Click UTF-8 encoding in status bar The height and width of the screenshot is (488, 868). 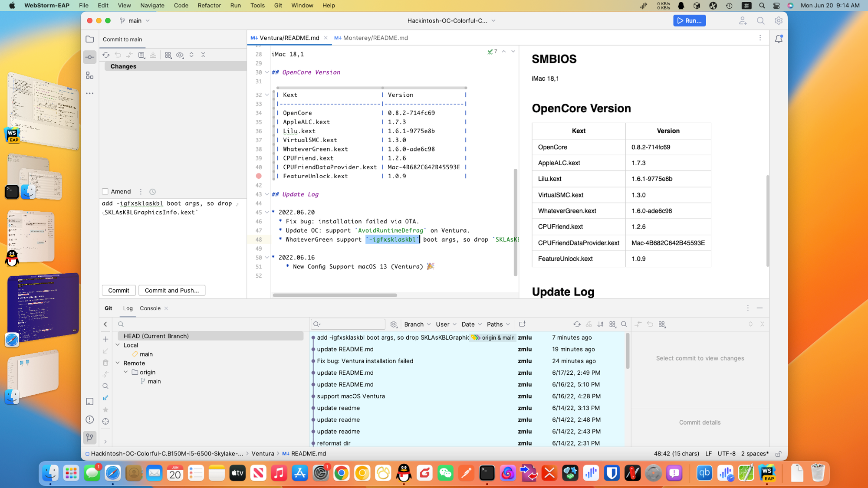pos(727,454)
